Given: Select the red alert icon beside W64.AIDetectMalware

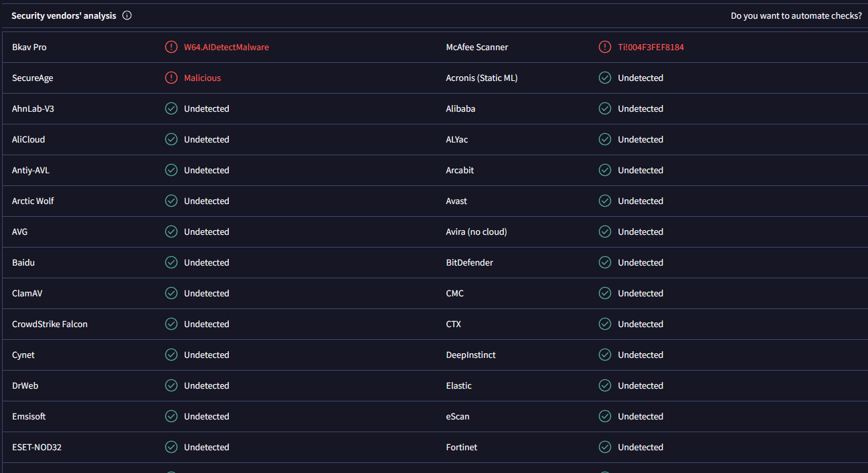Looking at the screenshot, I should click(x=171, y=47).
